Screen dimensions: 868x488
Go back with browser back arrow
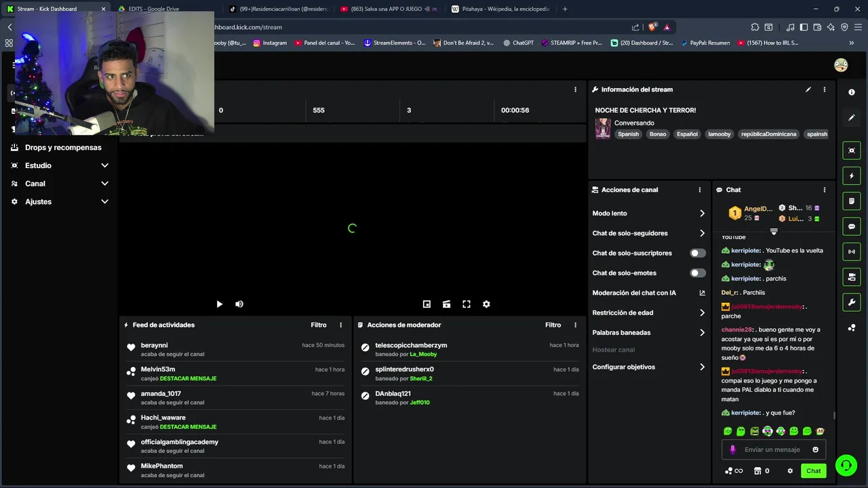click(x=10, y=27)
